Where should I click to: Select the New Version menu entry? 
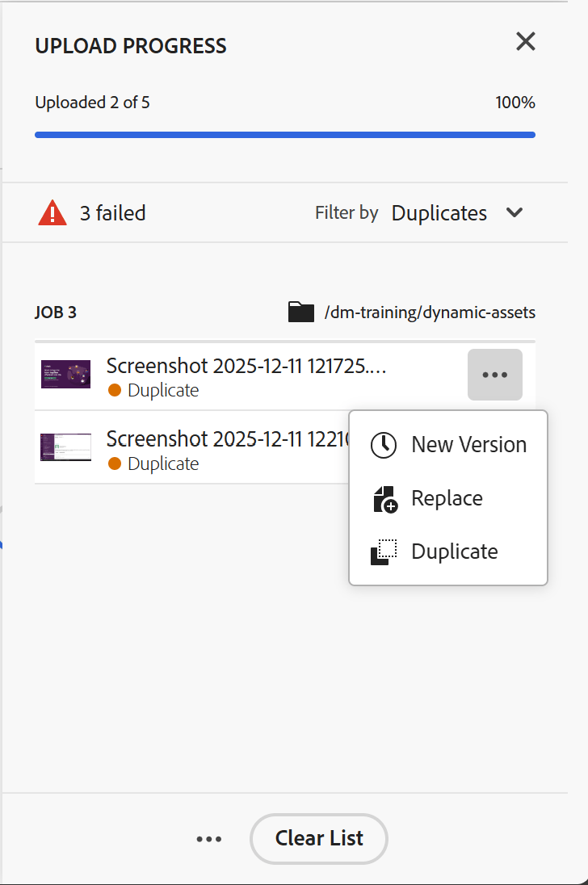coord(467,444)
